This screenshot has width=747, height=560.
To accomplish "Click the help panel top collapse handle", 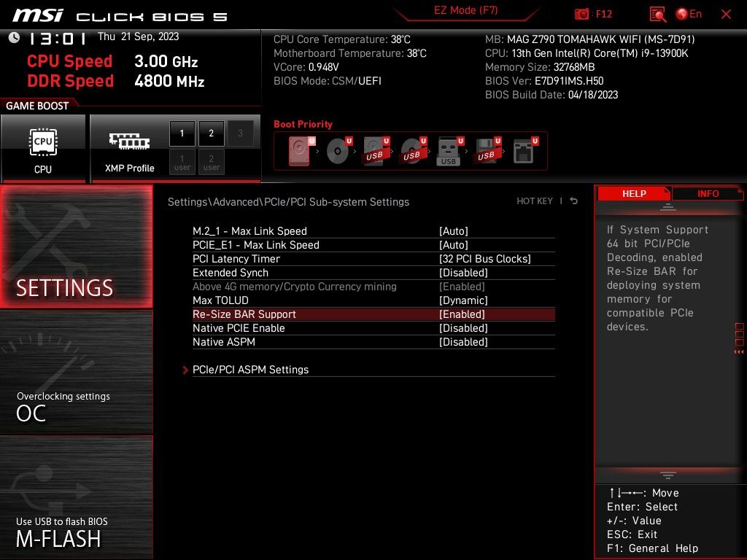I will [668, 206].
